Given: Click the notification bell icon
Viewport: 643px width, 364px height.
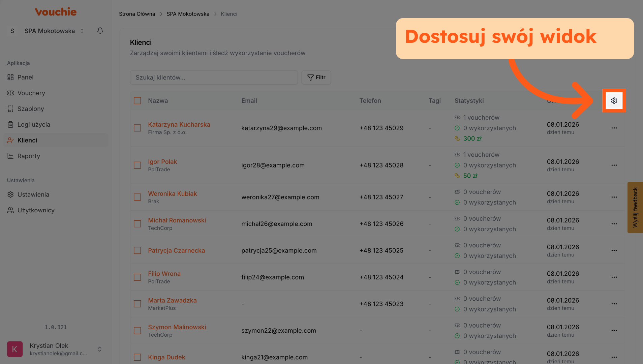Looking at the screenshot, I should point(100,31).
